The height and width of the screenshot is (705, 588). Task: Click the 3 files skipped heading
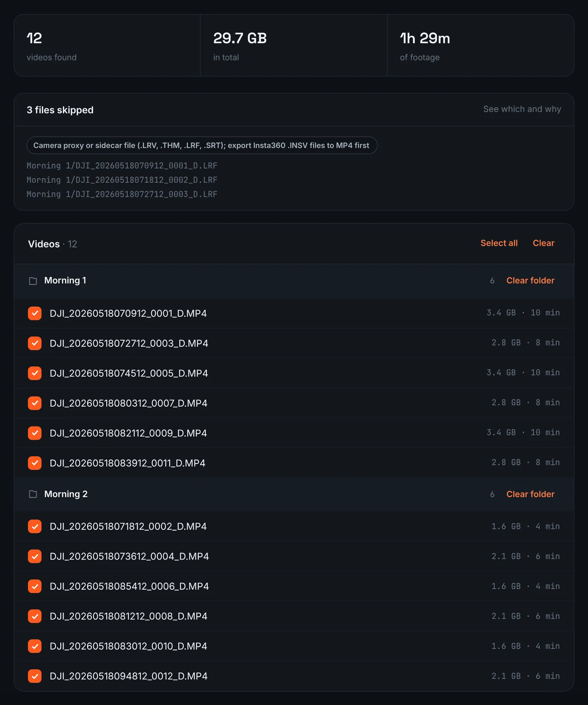(60, 110)
